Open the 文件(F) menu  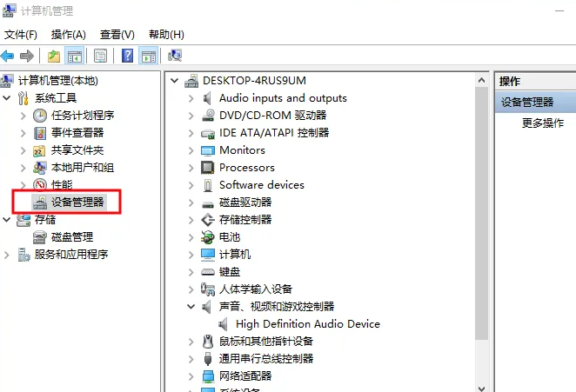pos(21,35)
